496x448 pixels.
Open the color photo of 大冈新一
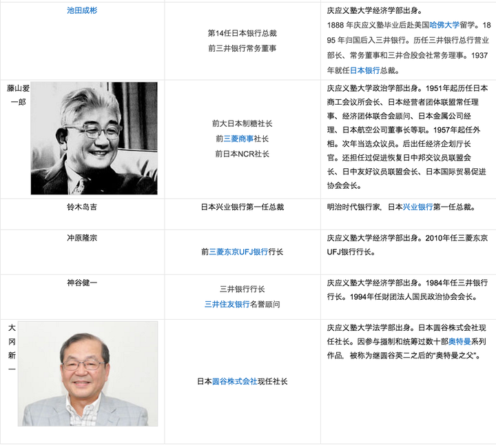click(87, 374)
